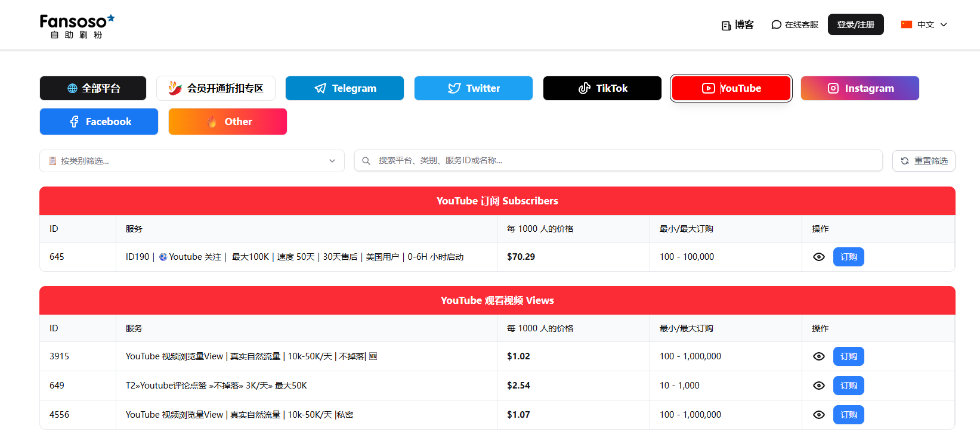Click the ID cell 645

78,257
